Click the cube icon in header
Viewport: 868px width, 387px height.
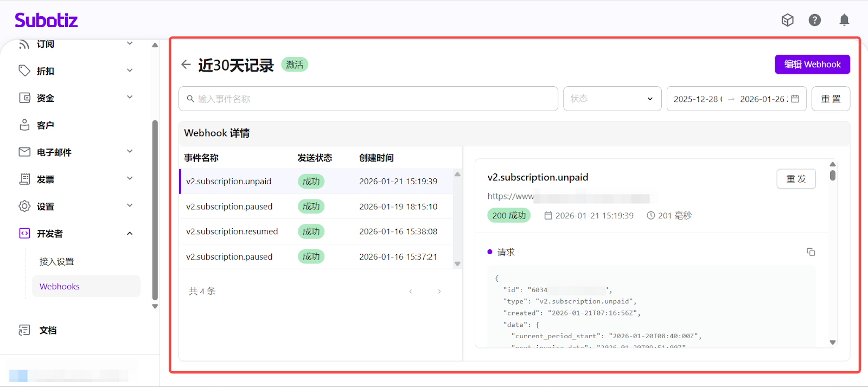pyautogui.click(x=787, y=20)
